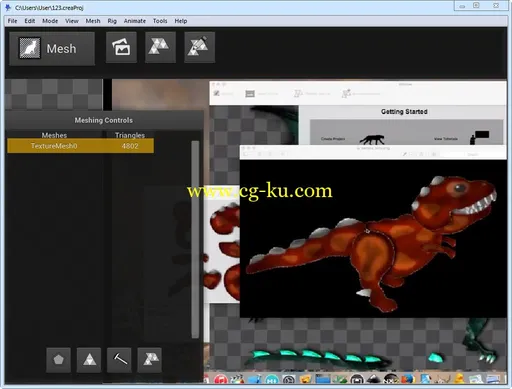Open the View menu
Screen dimensions: 512x389
click(72, 21)
